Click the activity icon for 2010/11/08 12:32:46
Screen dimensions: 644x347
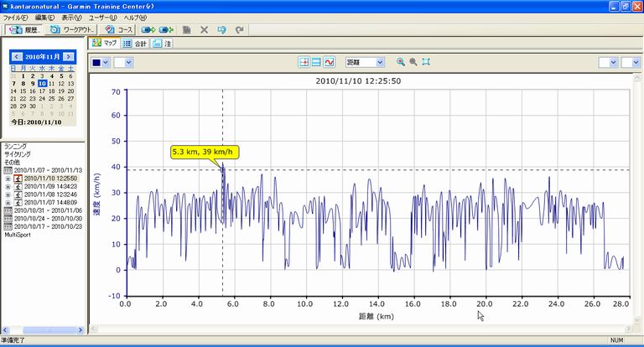coord(18,194)
